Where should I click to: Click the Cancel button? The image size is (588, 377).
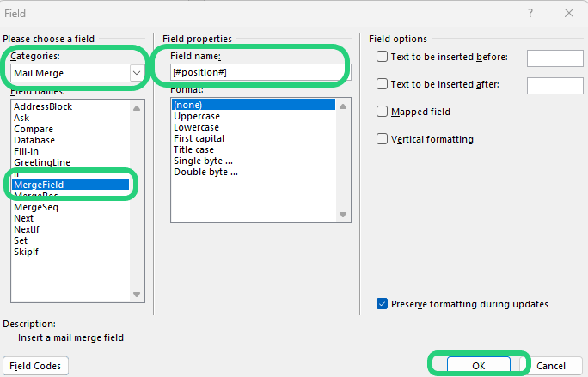coord(551,366)
